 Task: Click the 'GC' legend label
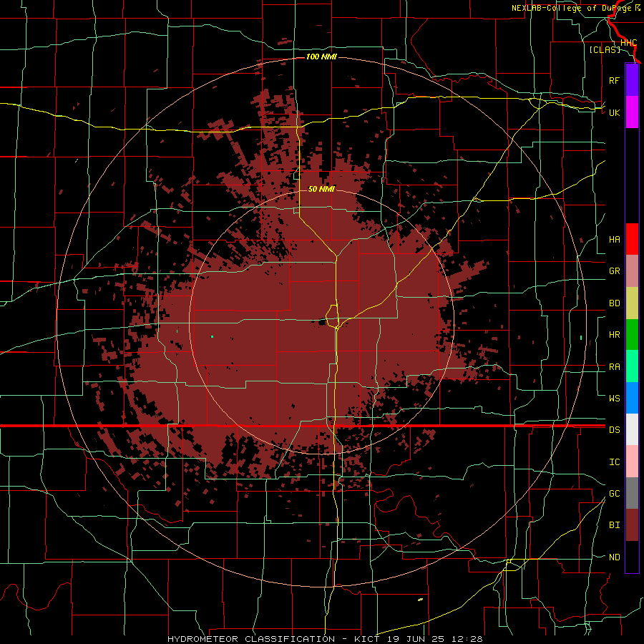614,494
